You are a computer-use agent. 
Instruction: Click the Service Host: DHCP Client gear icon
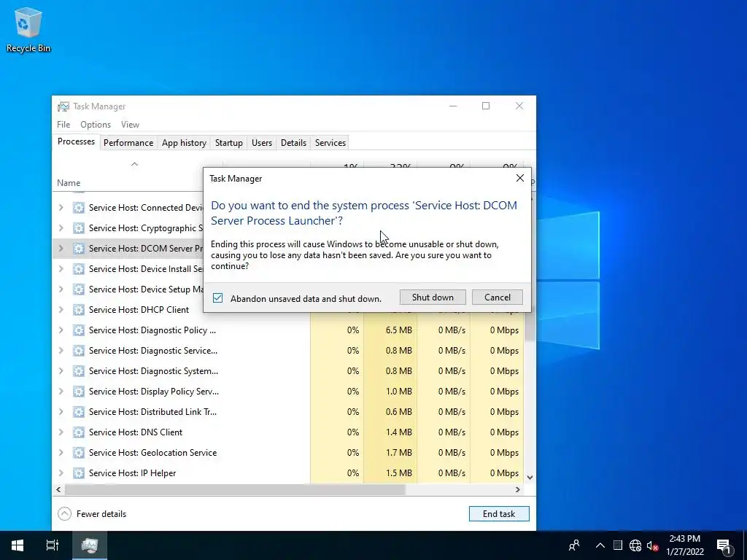[79, 309]
